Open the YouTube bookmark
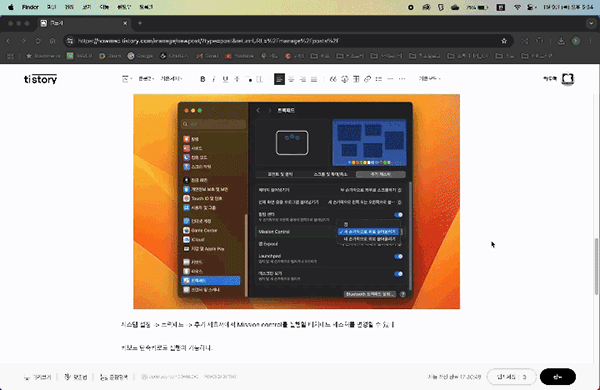Screen dimensions: 600x390 [240, 56]
